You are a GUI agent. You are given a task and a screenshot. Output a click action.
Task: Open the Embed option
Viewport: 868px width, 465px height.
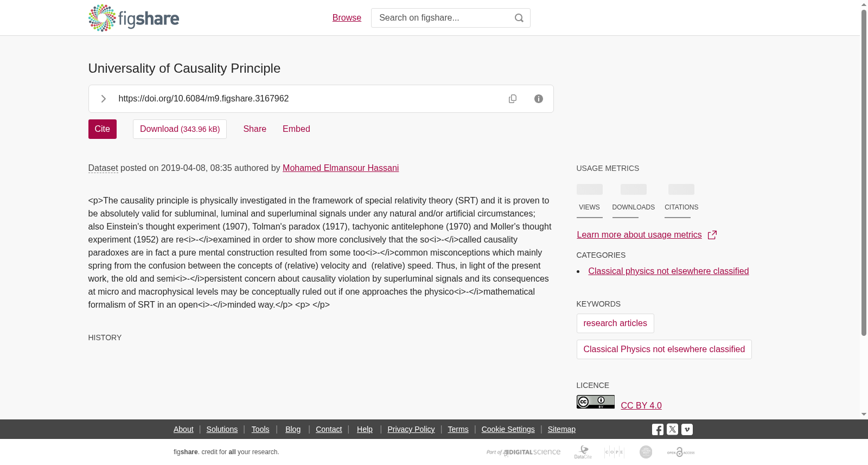click(x=296, y=129)
